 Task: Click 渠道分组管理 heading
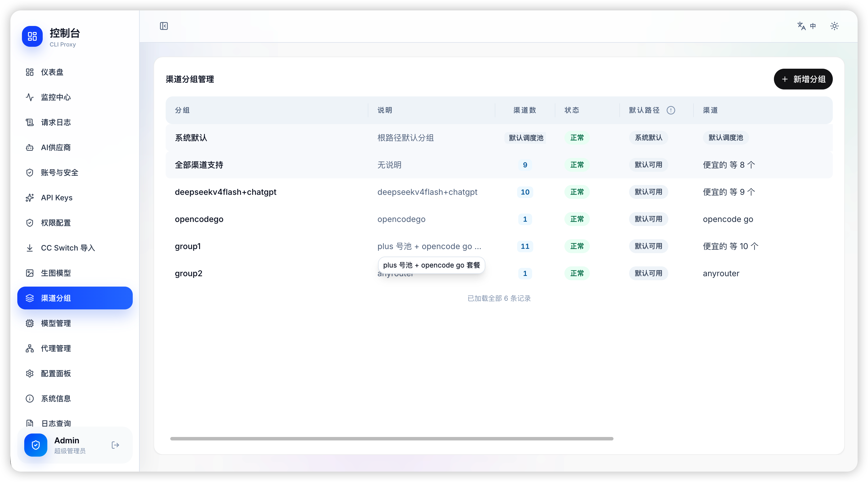point(190,79)
